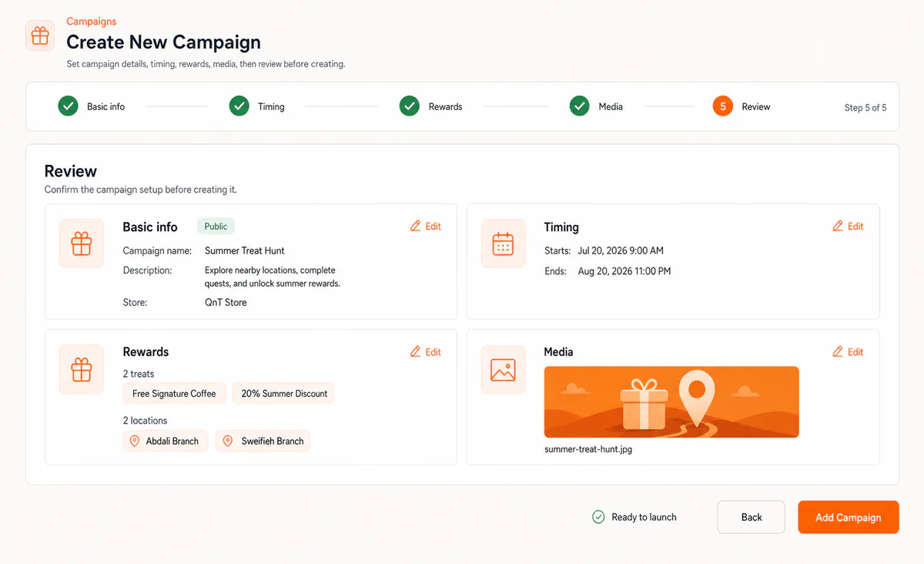Image resolution: width=924 pixels, height=564 pixels.
Task: Click the orange step 5 Review circle
Action: (722, 106)
